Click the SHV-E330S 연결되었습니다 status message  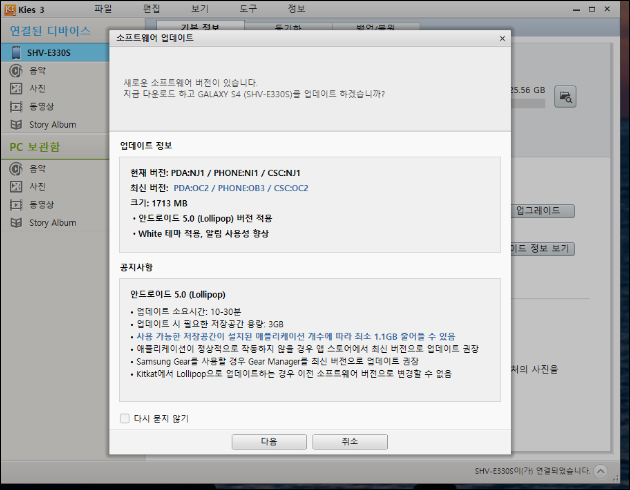tap(532, 471)
